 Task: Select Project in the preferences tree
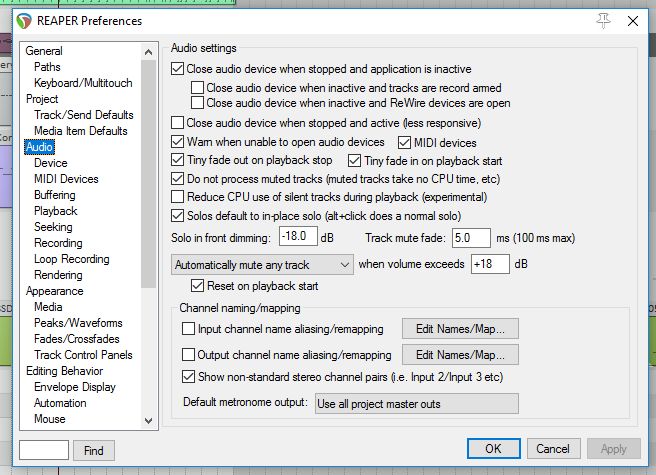[x=42, y=99]
